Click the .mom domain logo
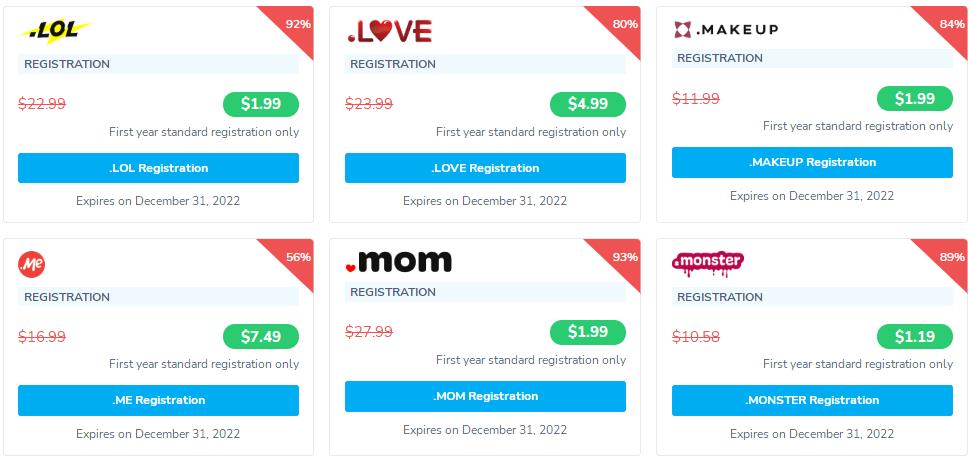Screen dimensions: 969x460 point(398,262)
